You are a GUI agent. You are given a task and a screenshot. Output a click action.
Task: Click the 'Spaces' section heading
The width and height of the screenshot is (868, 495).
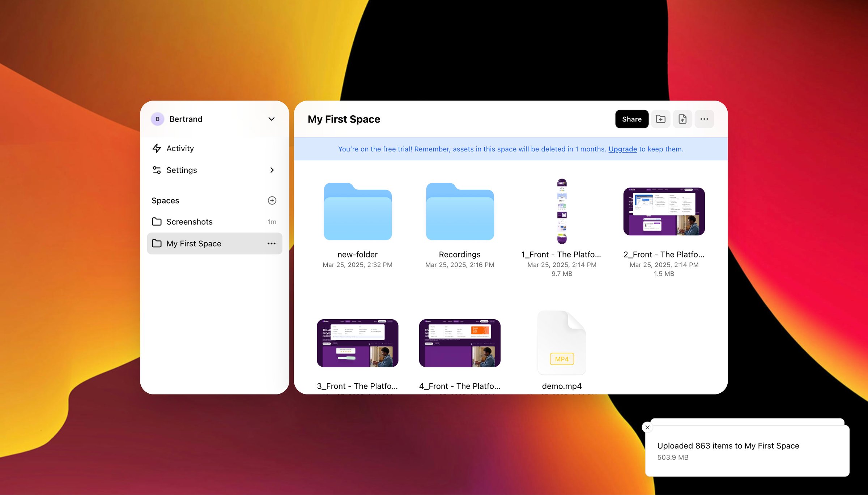pos(165,200)
